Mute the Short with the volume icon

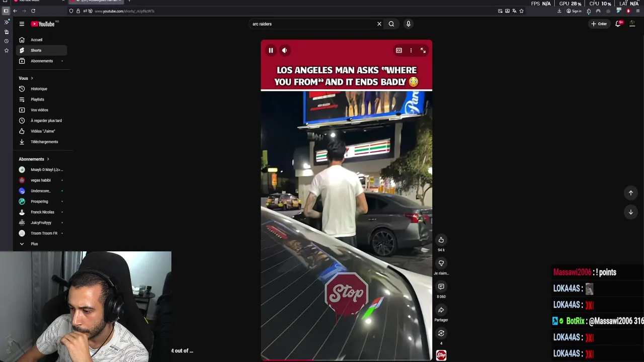click(284, 50)
